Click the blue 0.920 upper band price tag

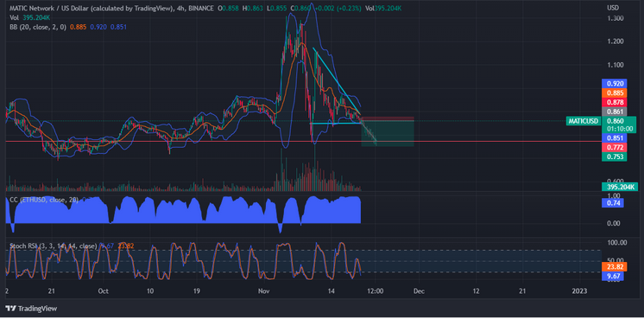click(x=614, y=83)
